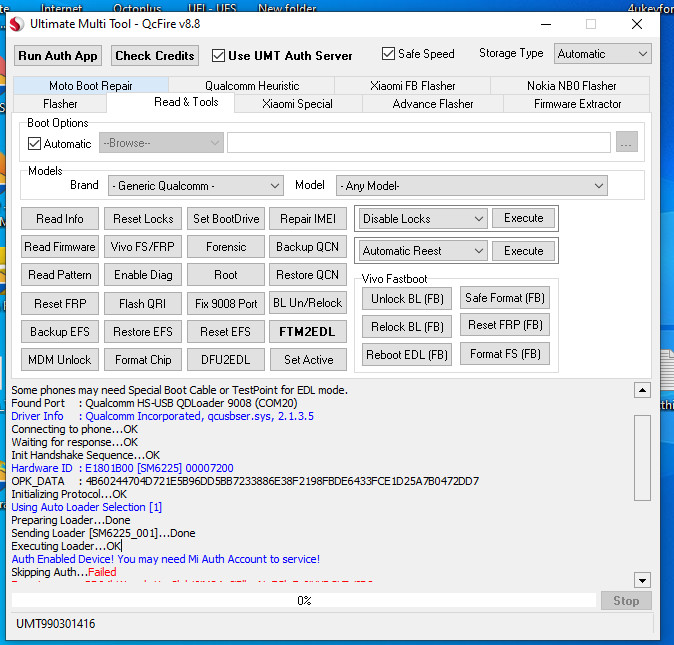Click the boot loader path input field
Screen dimensions: 674x645
(x=418, y=143)
